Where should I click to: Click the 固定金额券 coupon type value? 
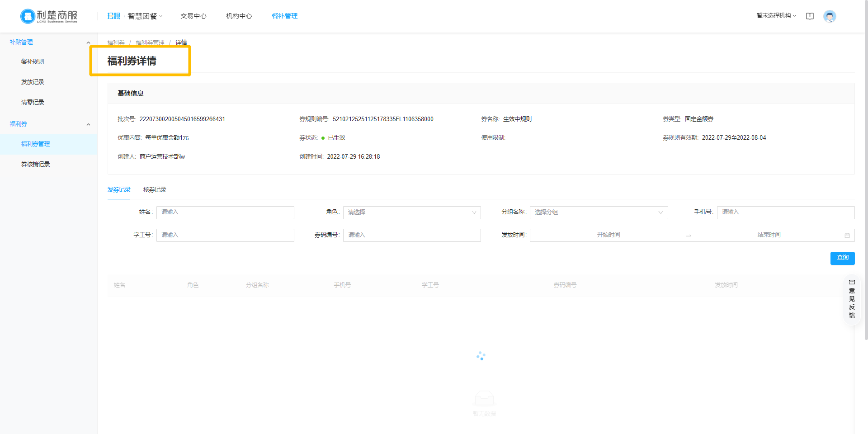699,119
